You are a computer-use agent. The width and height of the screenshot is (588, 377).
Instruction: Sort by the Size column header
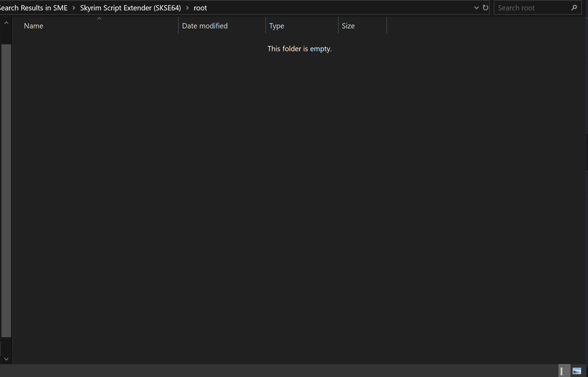pos(362,26)
